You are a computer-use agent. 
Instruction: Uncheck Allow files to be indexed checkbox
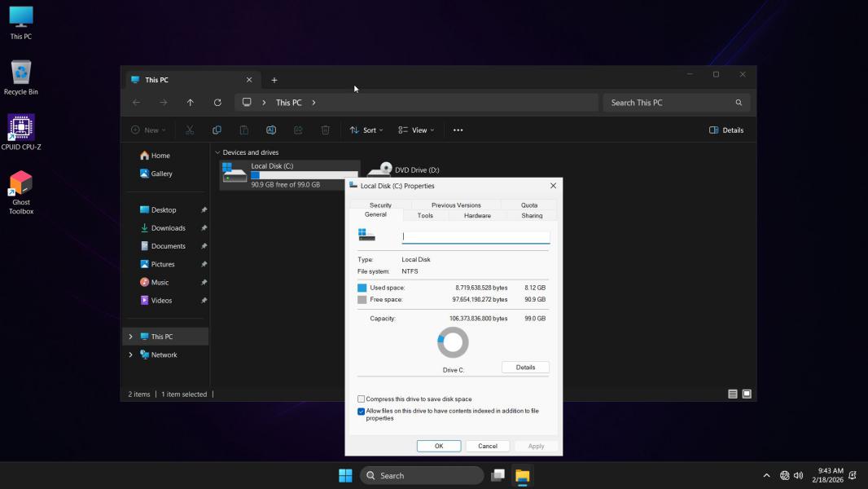click(362, 412)
